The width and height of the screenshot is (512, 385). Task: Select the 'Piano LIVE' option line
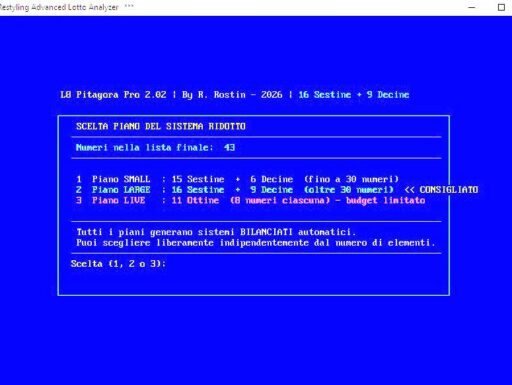tap(250, 200)
